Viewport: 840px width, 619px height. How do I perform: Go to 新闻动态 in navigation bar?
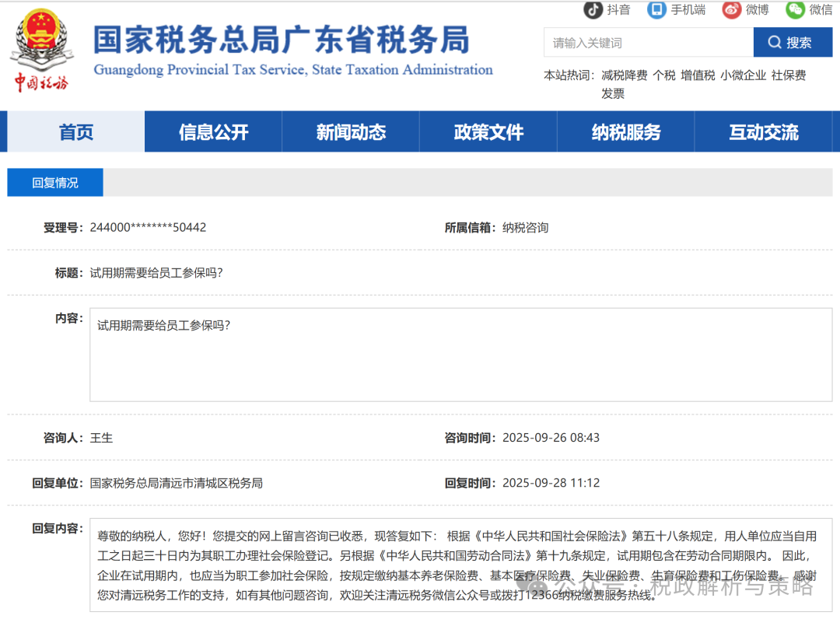click(x=351, y=132)
